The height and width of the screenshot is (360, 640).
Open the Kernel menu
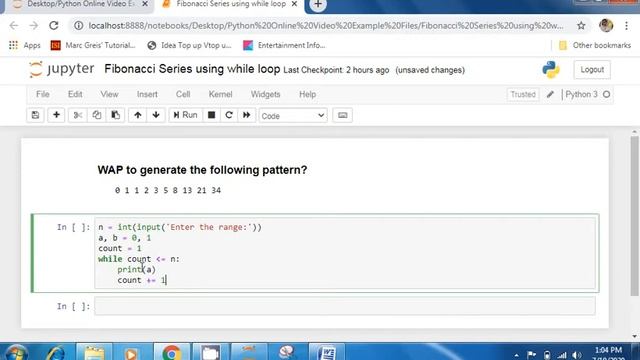220,94
